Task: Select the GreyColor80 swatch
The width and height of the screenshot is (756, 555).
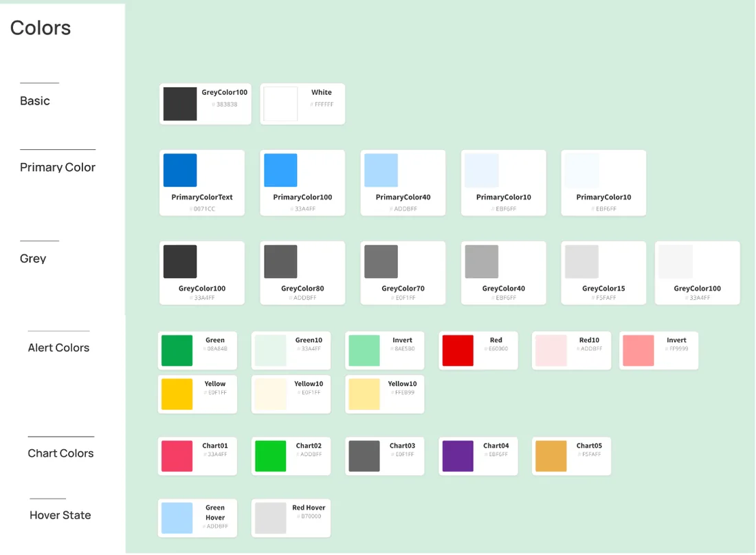Action: (x=280, y=261)
